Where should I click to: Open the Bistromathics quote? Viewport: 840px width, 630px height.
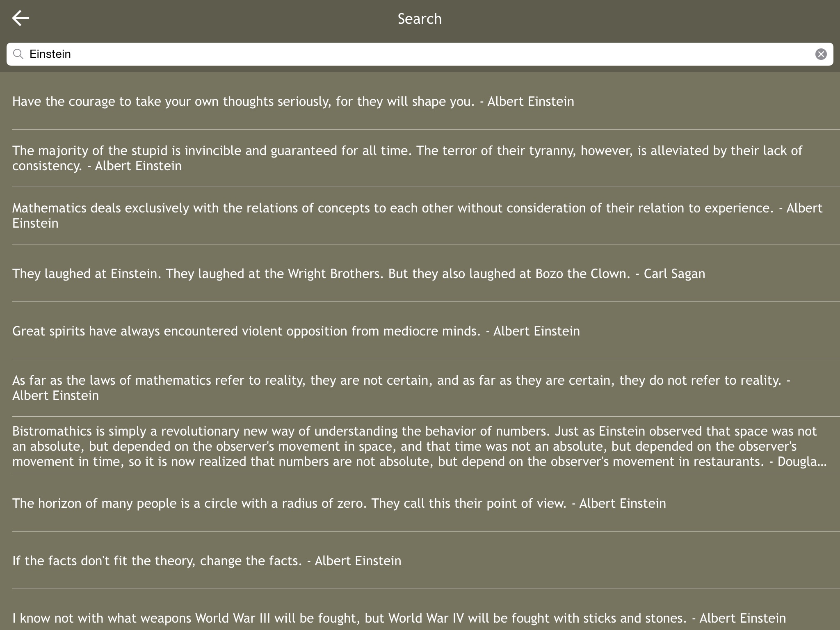click(x=418, y=446)
